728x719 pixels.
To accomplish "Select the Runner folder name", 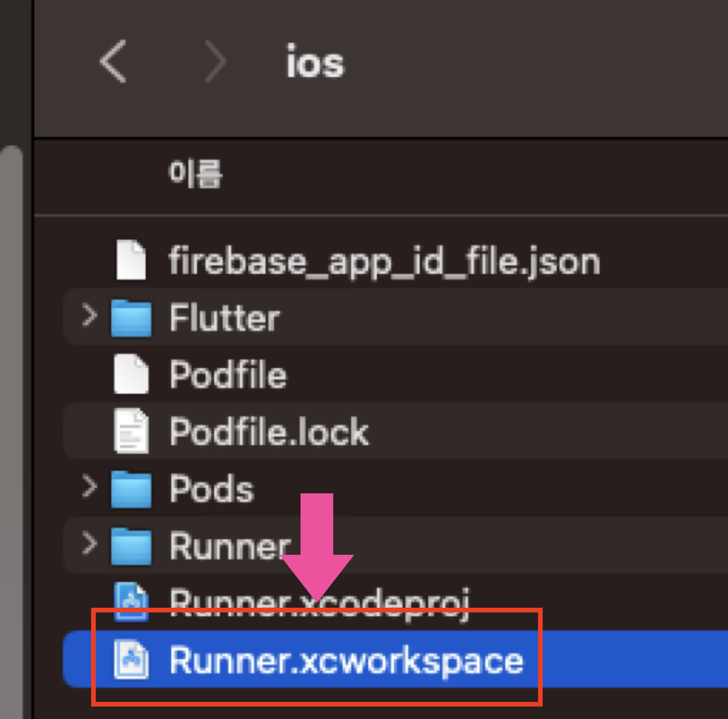I will (x=230, y=545).
